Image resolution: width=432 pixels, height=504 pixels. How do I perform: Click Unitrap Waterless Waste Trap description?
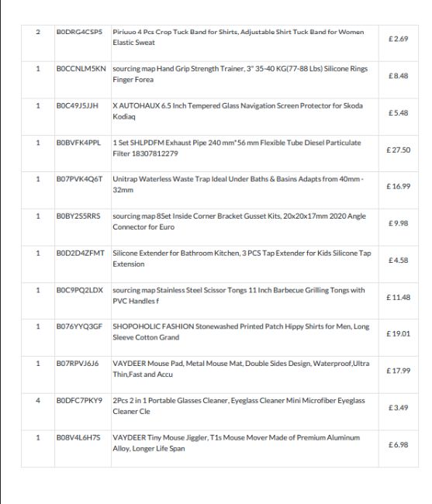tap(238, 185)
